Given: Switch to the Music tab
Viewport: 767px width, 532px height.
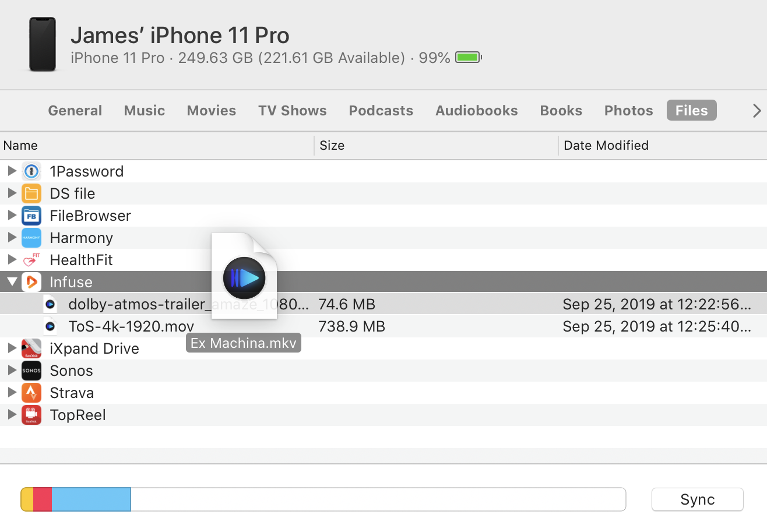Looking at the screenshot, I should tap(145, 110).
